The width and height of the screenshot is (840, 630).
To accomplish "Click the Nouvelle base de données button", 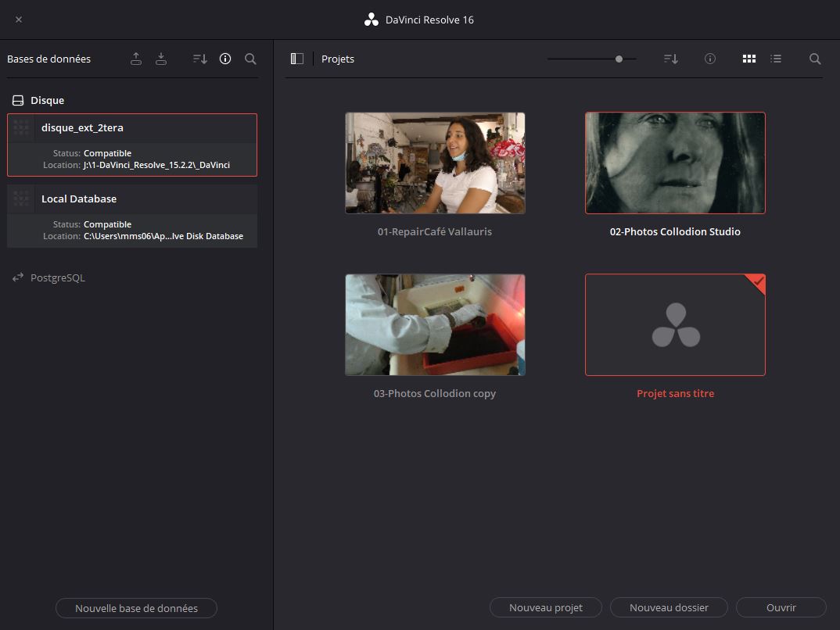I will 136,608.
